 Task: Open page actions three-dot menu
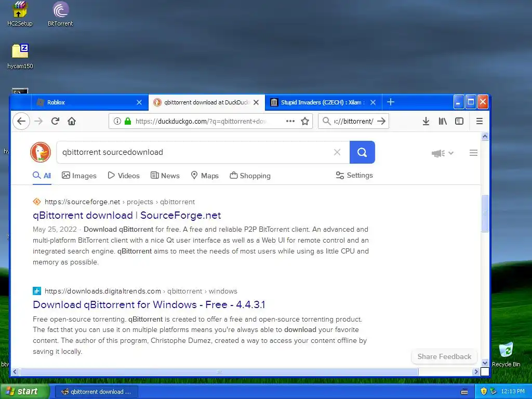290,121
